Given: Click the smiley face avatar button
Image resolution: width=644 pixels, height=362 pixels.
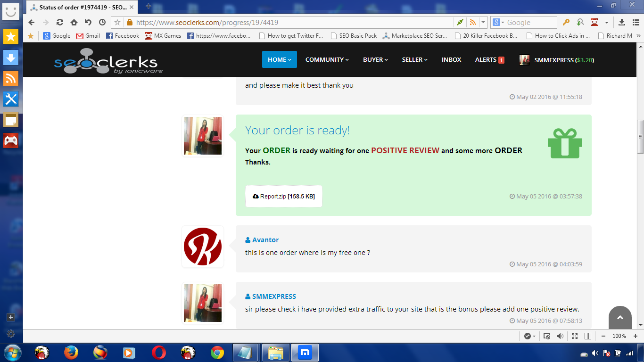Looking at the screenshot, I should 11,11.
